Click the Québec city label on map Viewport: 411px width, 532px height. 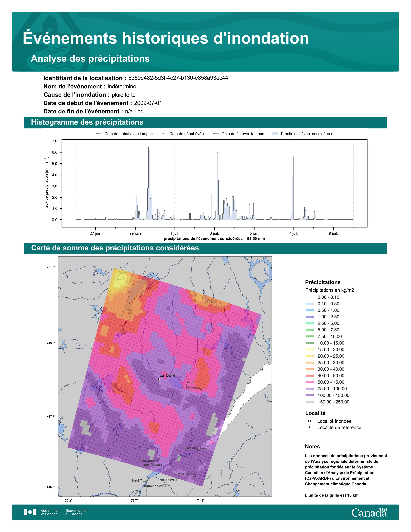point(191,448)
